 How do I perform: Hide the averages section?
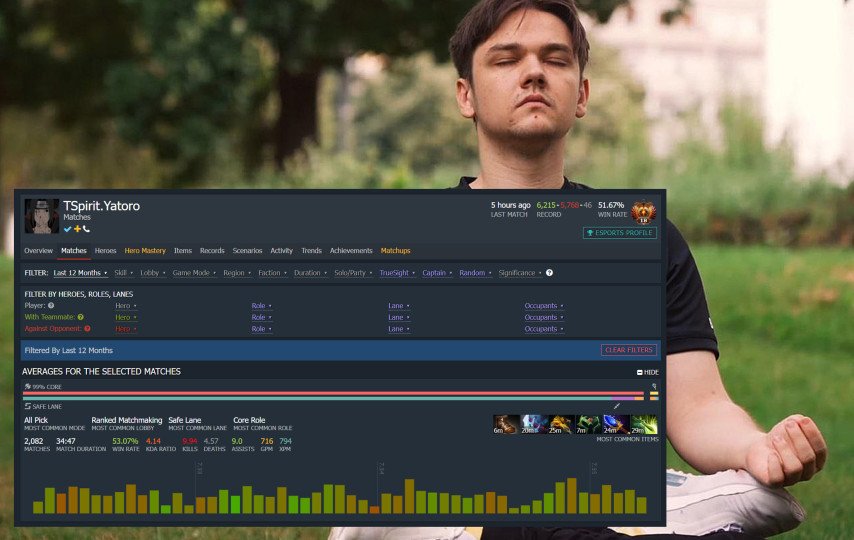pyautogui.click(x=648, y=372)
